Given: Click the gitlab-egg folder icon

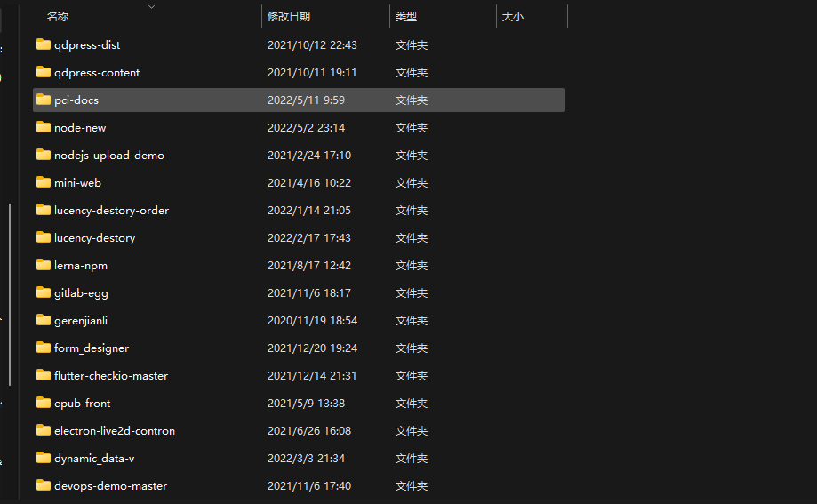Looking at the screenshot, I should (44, 292).
